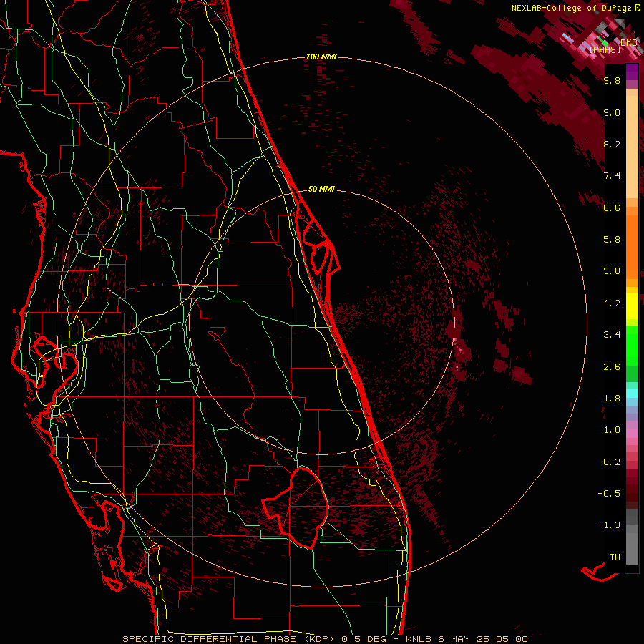
Task: Select the 50 NMI range ring label
Action: coord(321,189)
